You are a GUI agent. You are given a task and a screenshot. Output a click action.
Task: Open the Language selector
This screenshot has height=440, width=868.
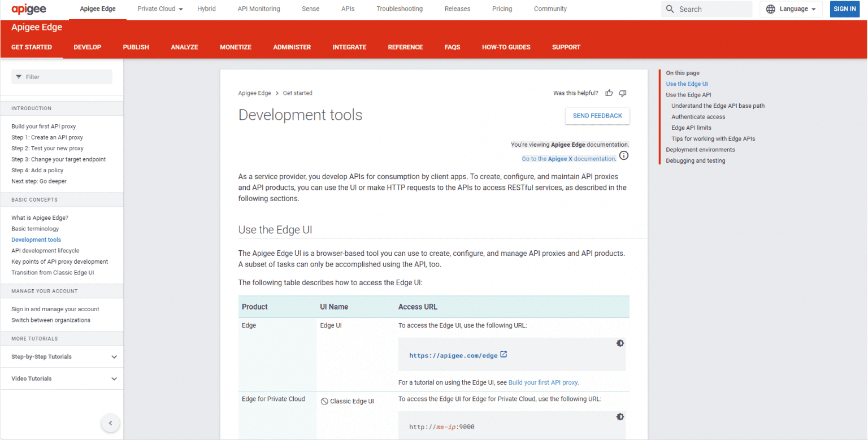point(791,8)
